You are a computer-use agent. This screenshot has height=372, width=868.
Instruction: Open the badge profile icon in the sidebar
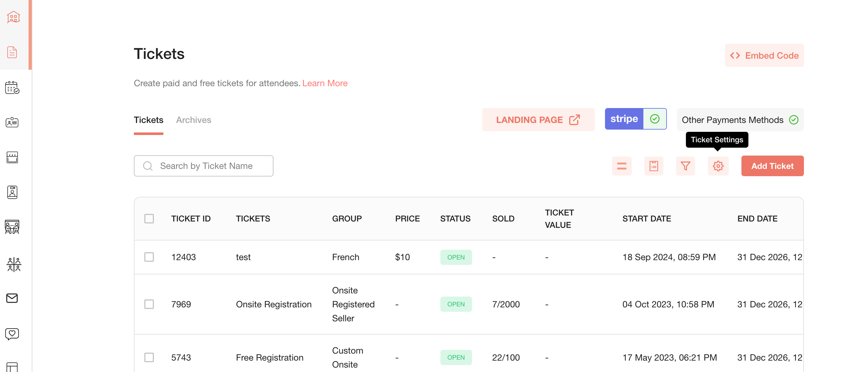12,192
